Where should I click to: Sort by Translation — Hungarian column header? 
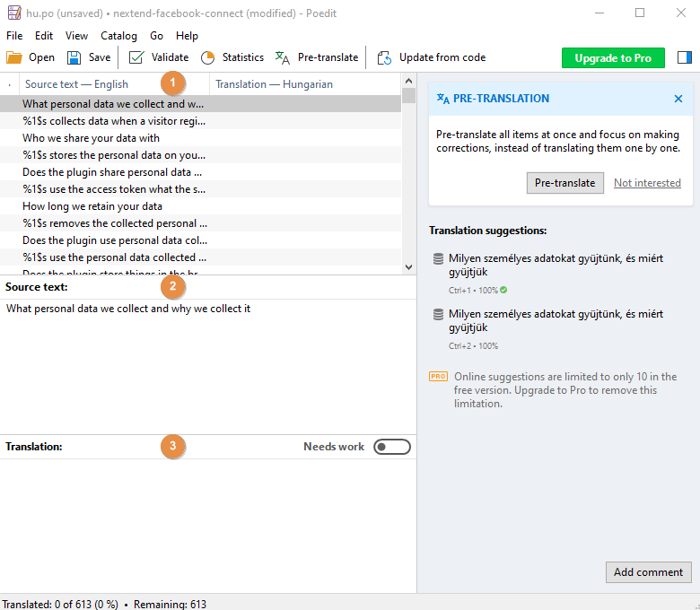(274, 84)
